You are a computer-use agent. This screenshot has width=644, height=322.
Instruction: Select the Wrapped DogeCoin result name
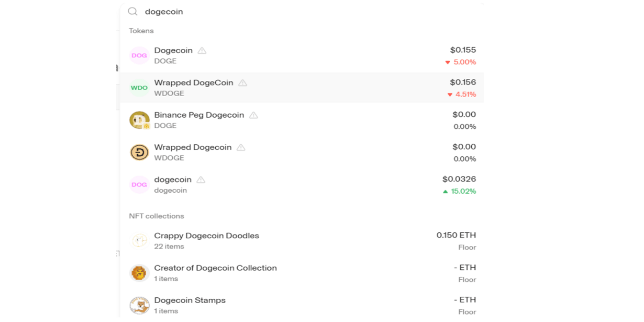pyautogui.click(x=194, y=83)
